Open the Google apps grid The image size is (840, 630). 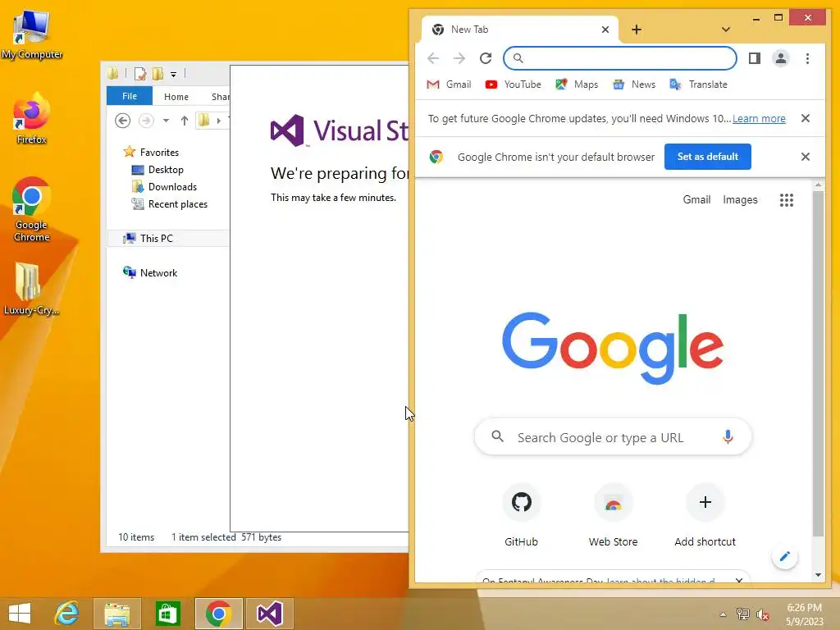point(786,200)
